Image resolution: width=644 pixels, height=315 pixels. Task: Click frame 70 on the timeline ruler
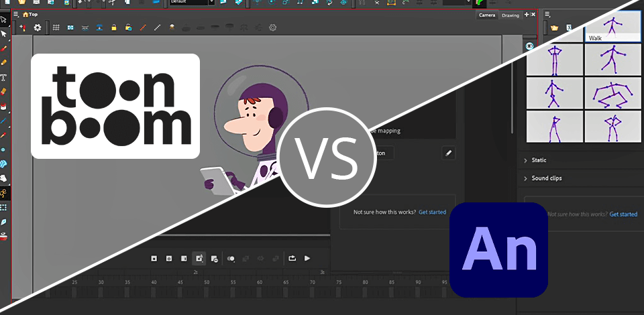(312, 282)
